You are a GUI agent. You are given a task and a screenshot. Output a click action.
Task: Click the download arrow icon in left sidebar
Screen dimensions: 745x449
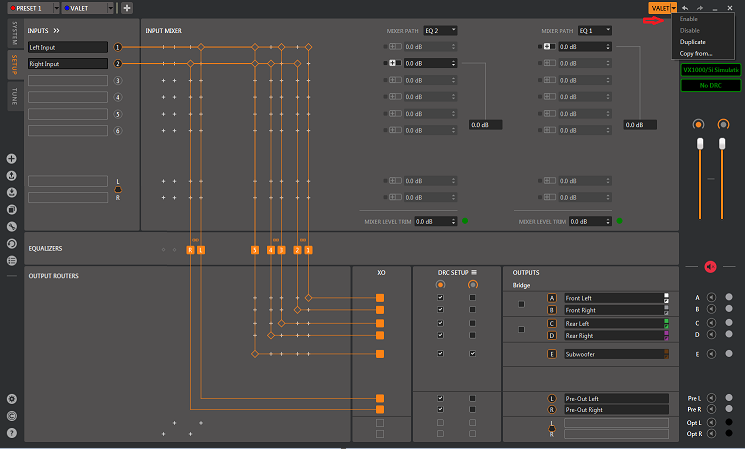coord(12,192)
